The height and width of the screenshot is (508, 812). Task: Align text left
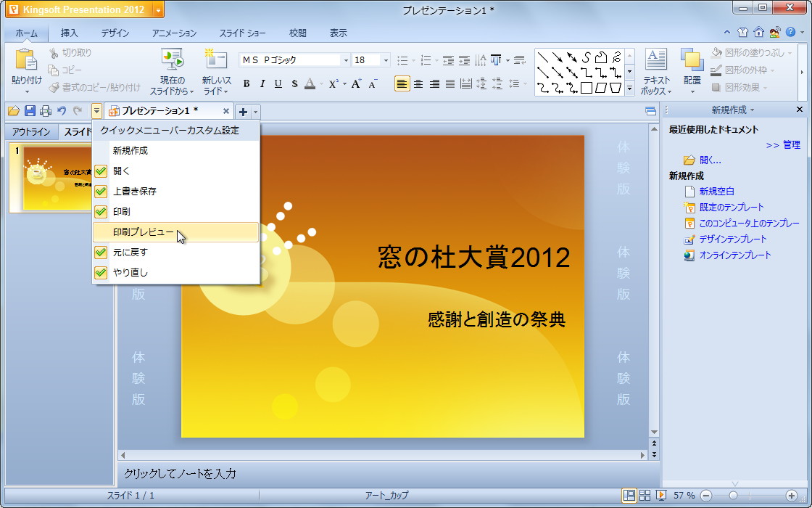(402, 83)
